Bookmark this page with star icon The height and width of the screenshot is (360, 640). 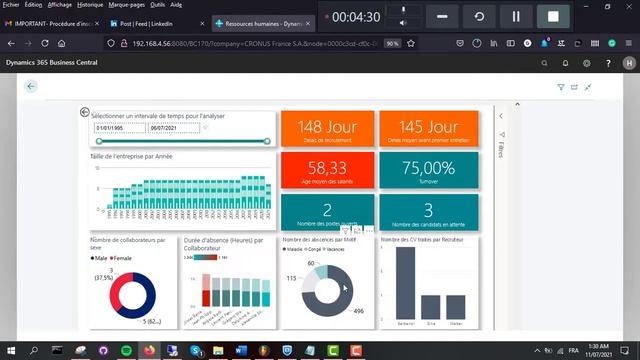click(411, 43)
